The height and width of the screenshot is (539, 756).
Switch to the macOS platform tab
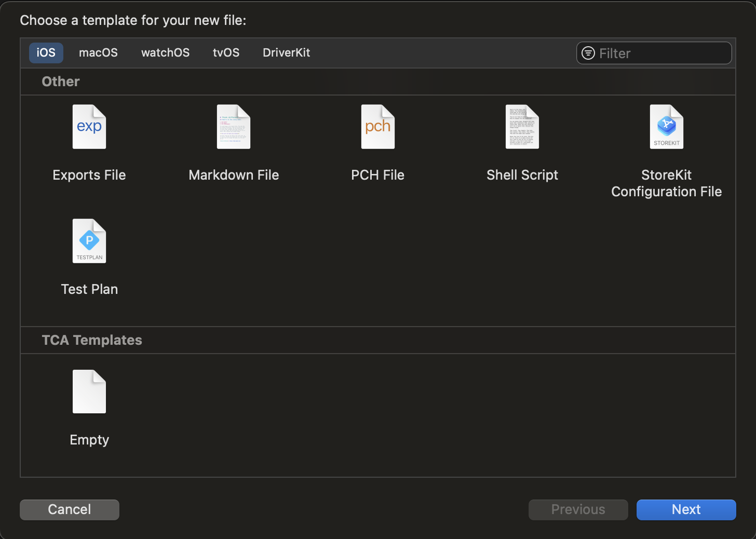click(98, 52)
